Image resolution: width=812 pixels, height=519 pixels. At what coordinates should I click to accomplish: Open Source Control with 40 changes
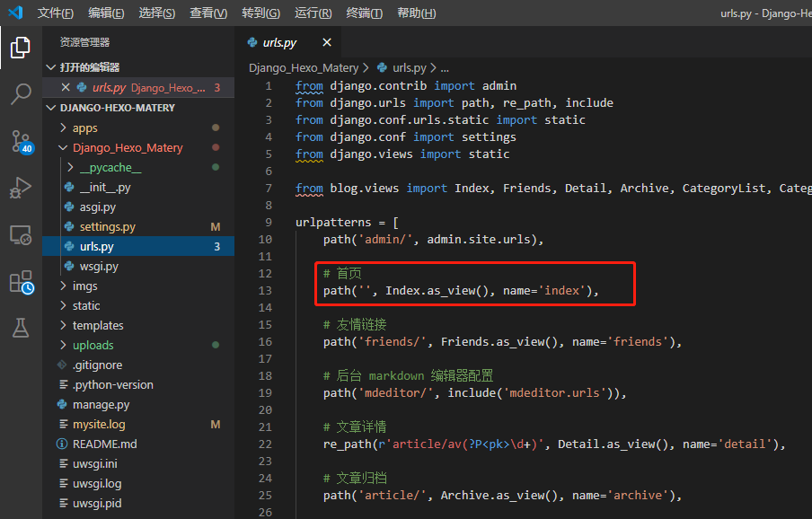[x=22, y=142]
